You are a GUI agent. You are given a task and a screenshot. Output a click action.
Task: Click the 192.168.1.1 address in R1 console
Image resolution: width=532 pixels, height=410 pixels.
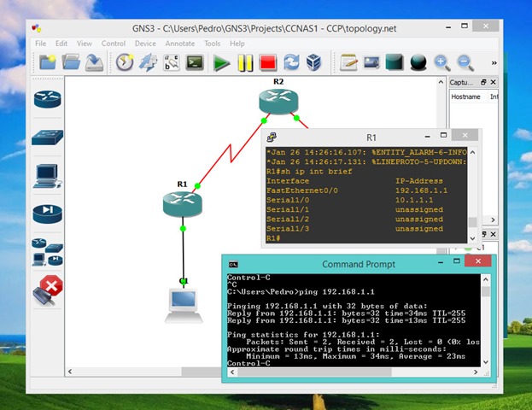point(421,190)
